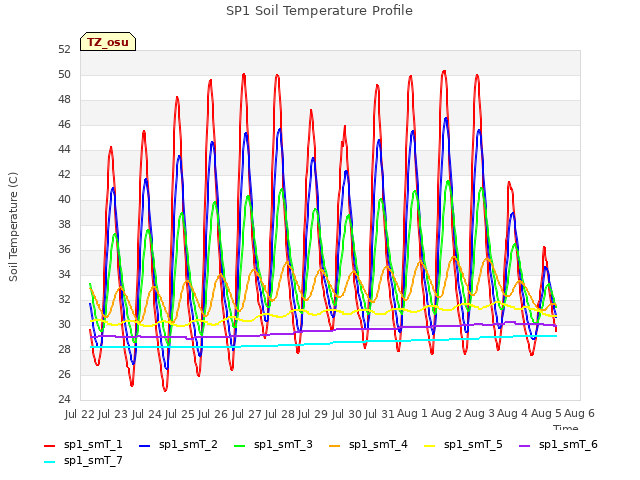640x480 pixels.
Task: Toggle sp1_smT_4 legend entry
Action: point(368,444)
